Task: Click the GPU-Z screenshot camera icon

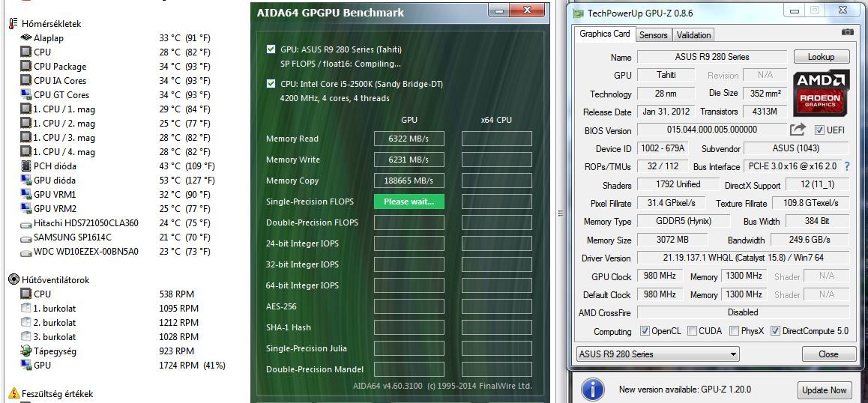Action: pos(848,32)
